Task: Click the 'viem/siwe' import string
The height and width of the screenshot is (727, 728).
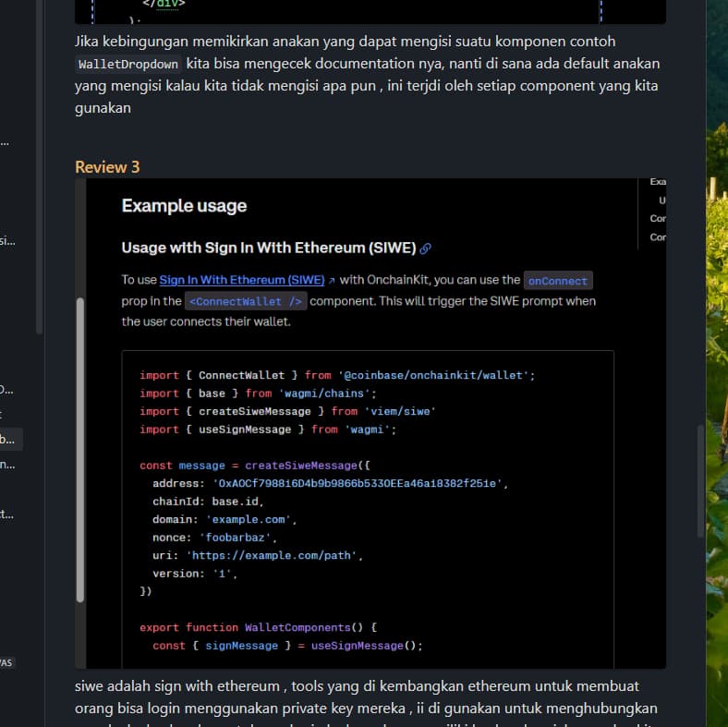Action: tap(400, 411)
